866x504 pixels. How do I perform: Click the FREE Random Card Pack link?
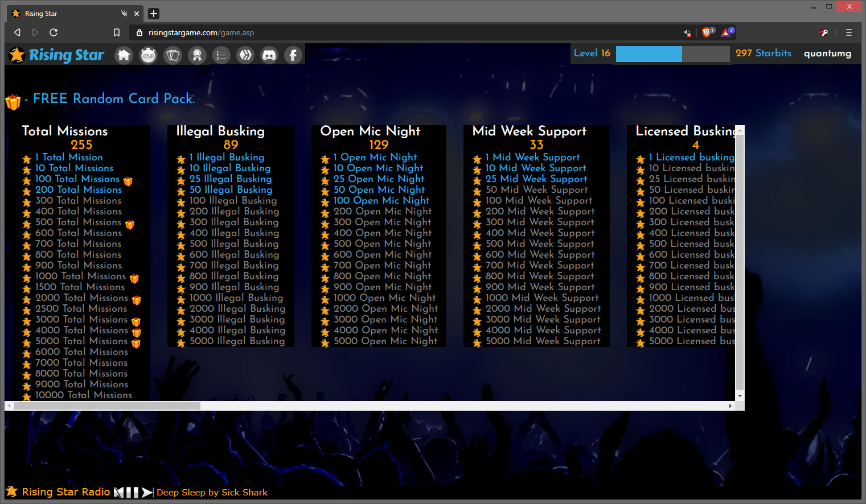(114, 98)
